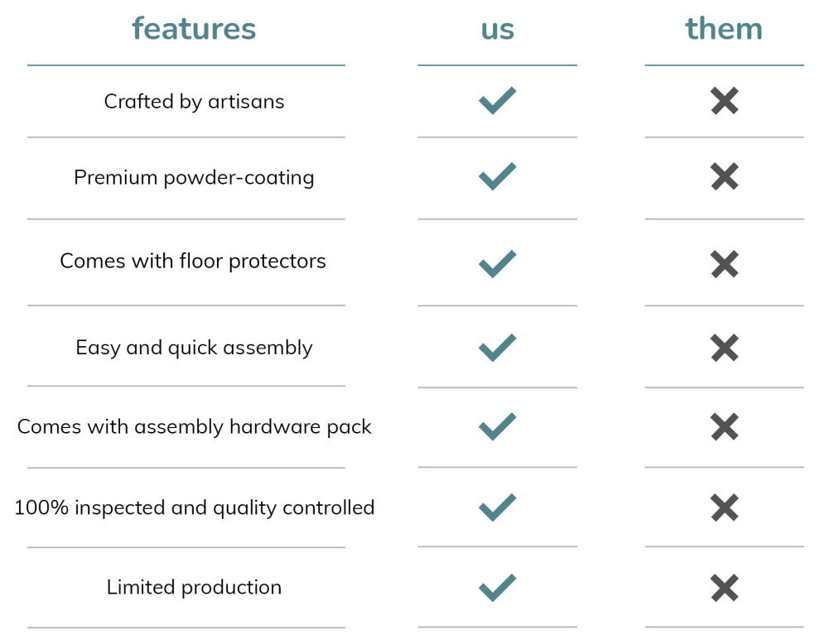Image resolution: width=820 pixels, height=644 pixels.
Task: Click the Limited production label
Action: click(x=194, y=588)
